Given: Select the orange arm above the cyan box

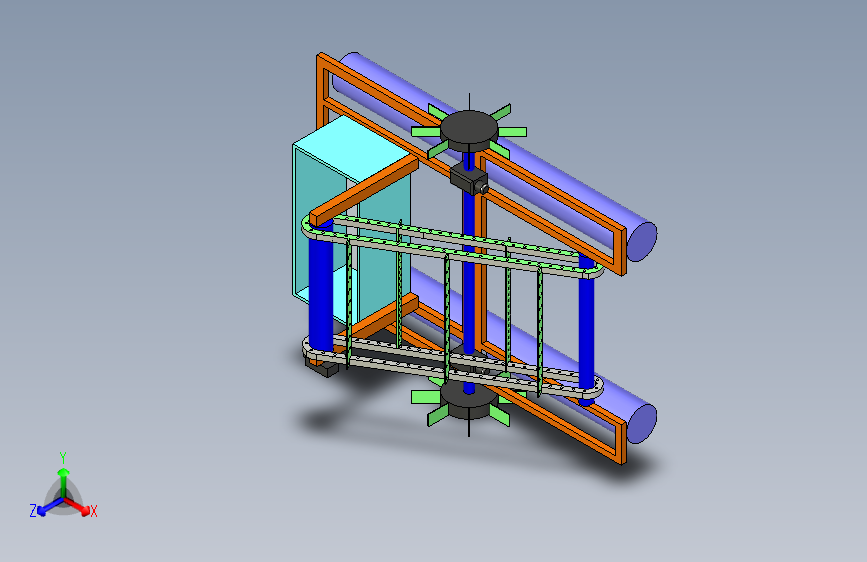Looking at the screenshot, I should point(364,191).
